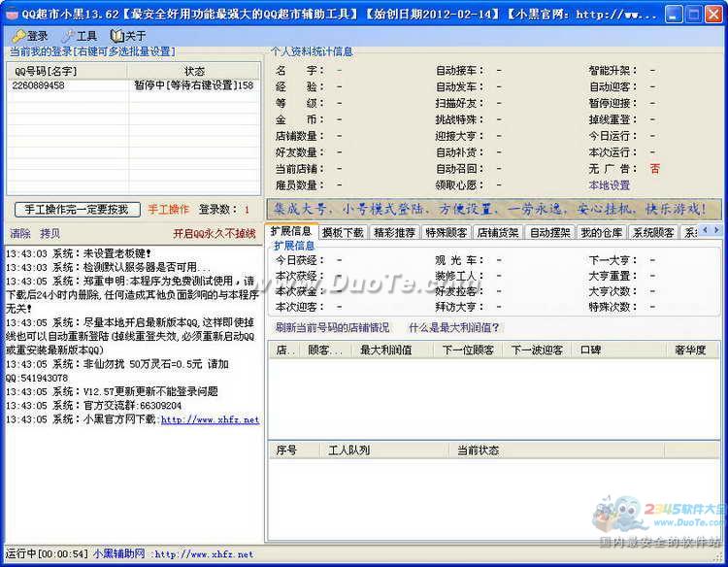This screenshot has height=567, width=728.
Task: Switch to the 精彩推荐 tab
Action: point(395,233)
